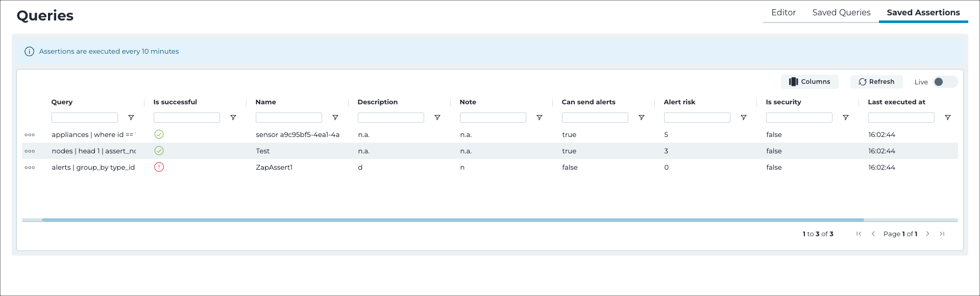Click success checkmark of sensor a9c95bf5 row
This screenshot has height=296, width=980.
[159, 134]
